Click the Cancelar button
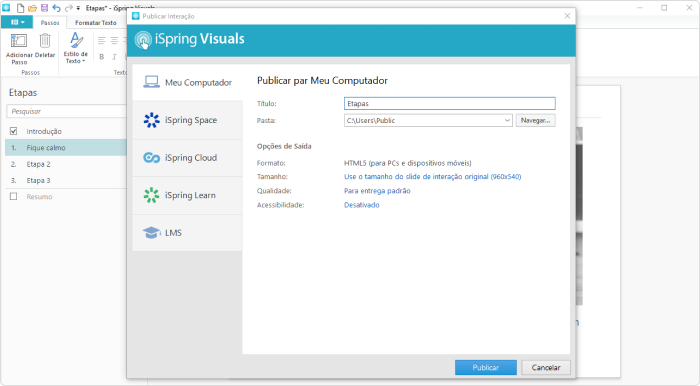The width and height of the screenshot is (700, 386). [x=546, y=368]
